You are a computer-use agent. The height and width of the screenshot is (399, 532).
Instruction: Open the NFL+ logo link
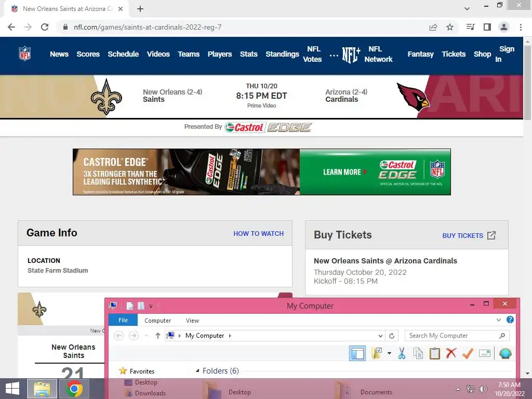(x=351, y=54)
